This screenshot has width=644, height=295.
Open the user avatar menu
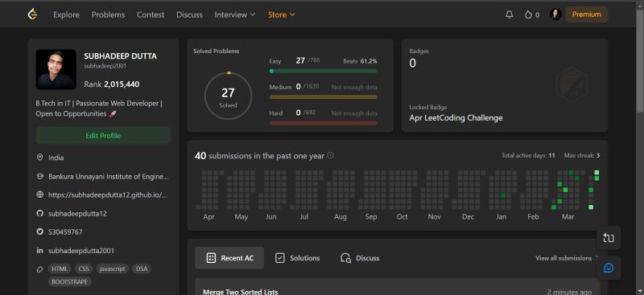(x=555, y=14)
